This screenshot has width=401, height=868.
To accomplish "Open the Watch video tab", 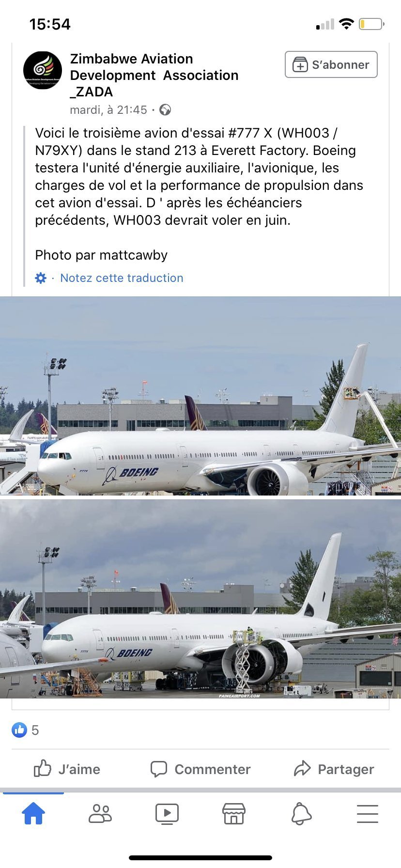I will point(167,814).
